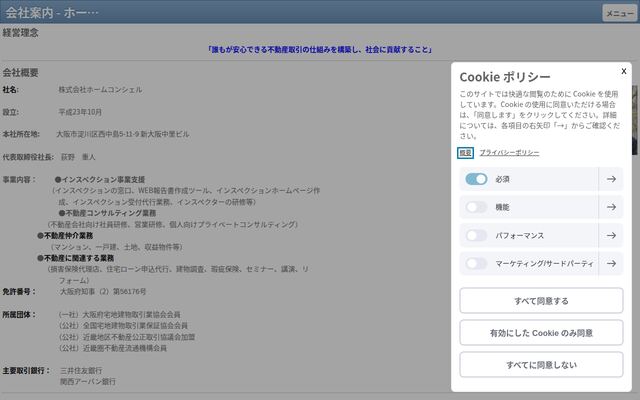
Task: Expand details arrow for 機能 row
Action: coord(611,207)
